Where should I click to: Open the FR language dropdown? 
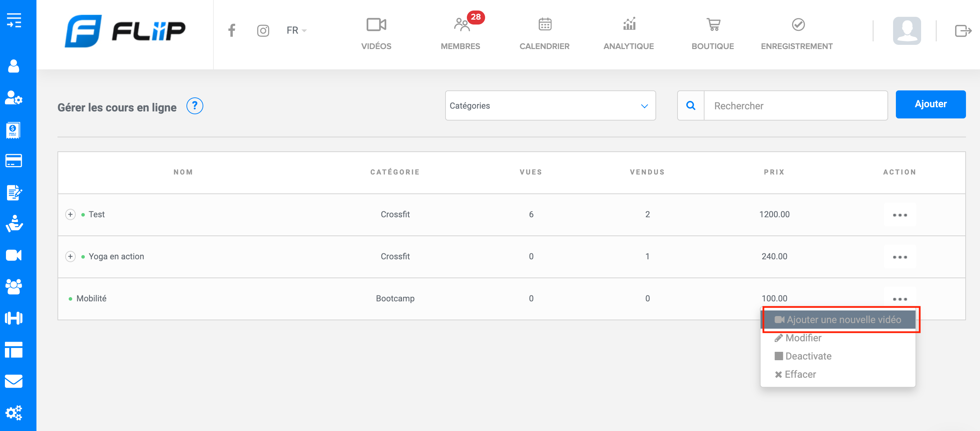point(296,30)
